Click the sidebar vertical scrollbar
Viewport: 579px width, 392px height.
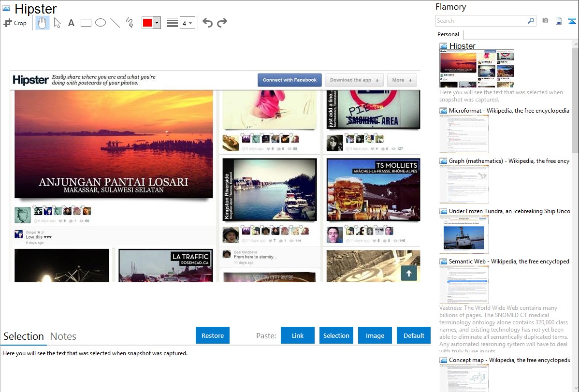coord(575,100)
